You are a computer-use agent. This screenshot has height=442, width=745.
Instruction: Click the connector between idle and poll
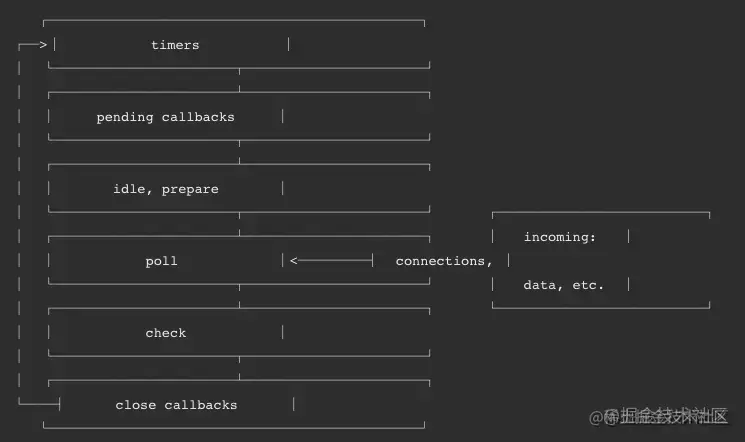(239, 224)
